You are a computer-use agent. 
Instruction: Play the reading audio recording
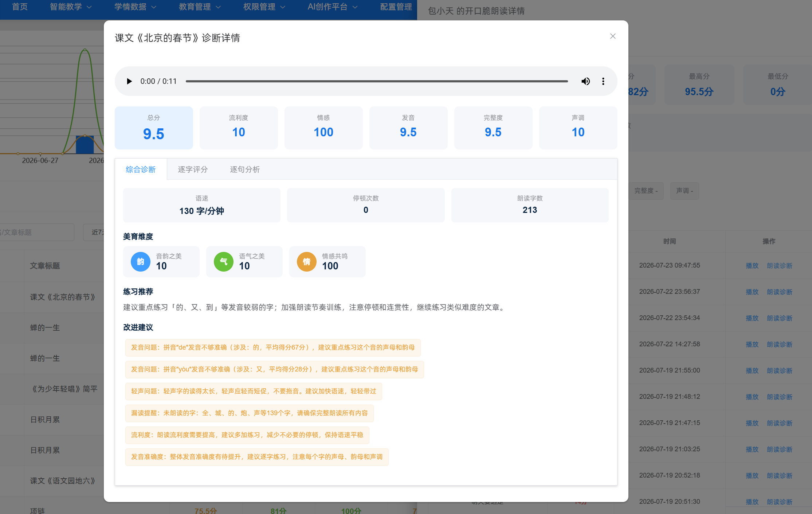click(x=129, y=81)
